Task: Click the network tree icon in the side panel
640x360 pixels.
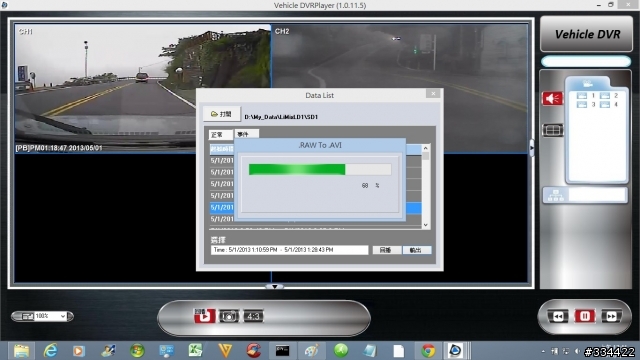Action: [556, 195]
